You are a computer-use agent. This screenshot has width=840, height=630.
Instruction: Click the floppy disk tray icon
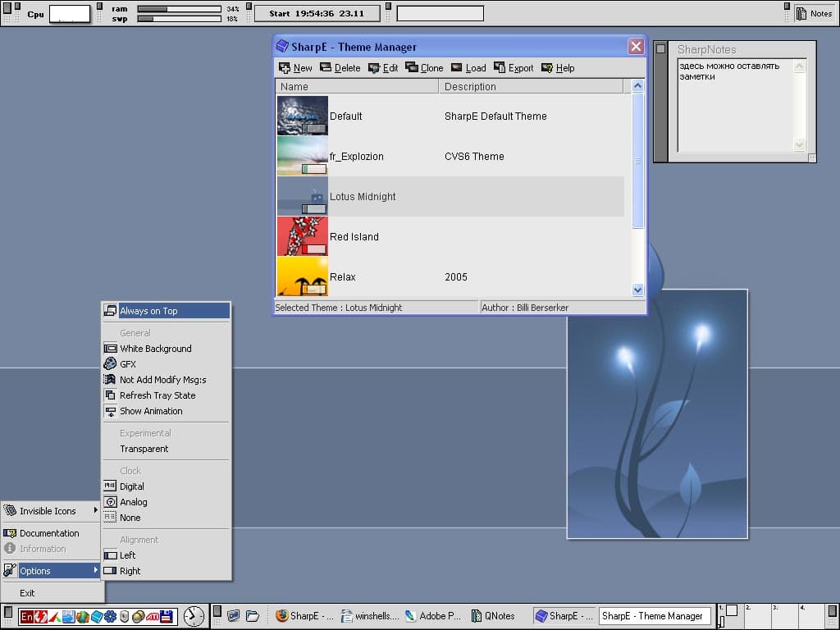coord(166,616)
